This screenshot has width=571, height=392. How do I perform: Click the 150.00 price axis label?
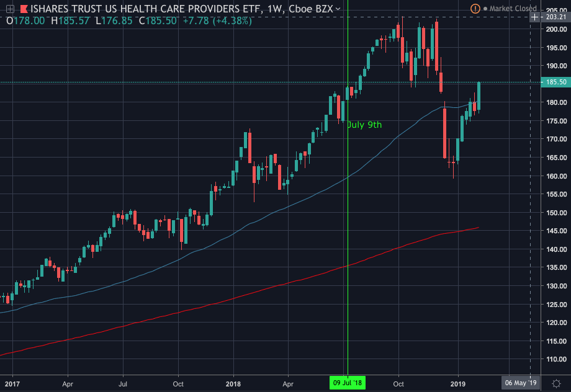pyautogui.click(x=556, y=213)
